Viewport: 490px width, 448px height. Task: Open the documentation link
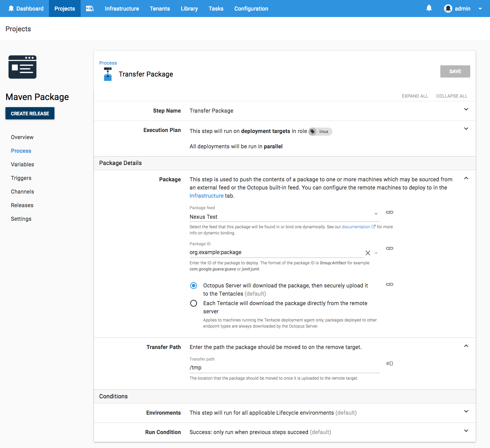(356, 227)
